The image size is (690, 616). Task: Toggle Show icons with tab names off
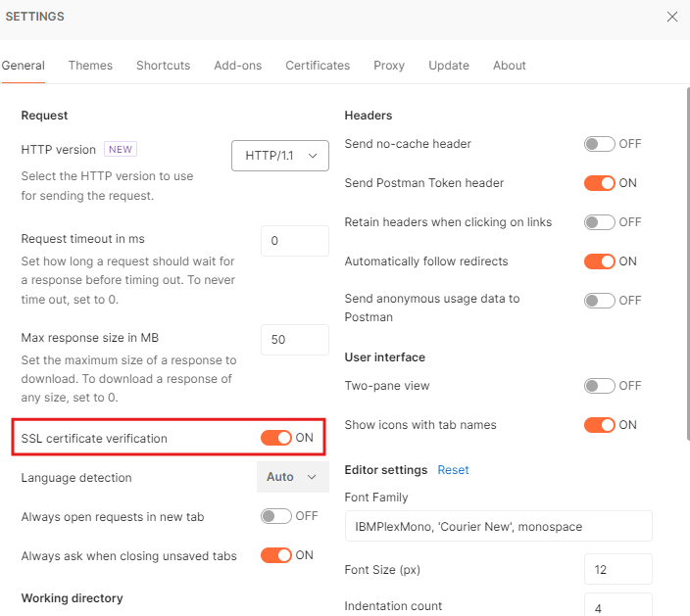coord(599,425)
